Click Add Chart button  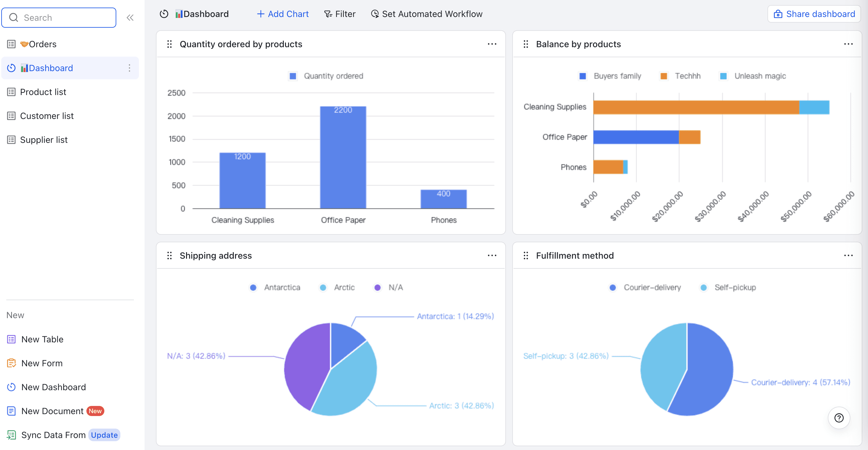coord(283,14)
